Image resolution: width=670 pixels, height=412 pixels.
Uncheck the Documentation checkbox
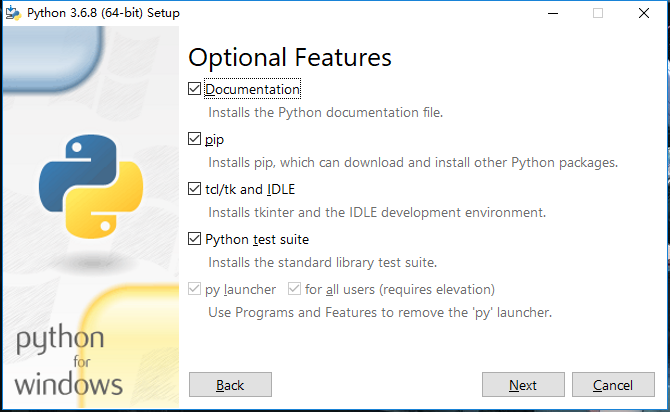coord(195,89)
